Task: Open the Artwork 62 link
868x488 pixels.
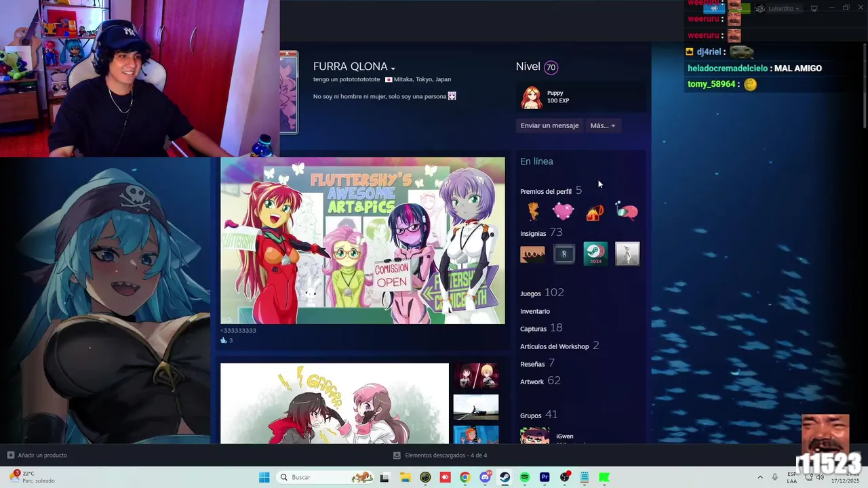Action: pos(540,381)
